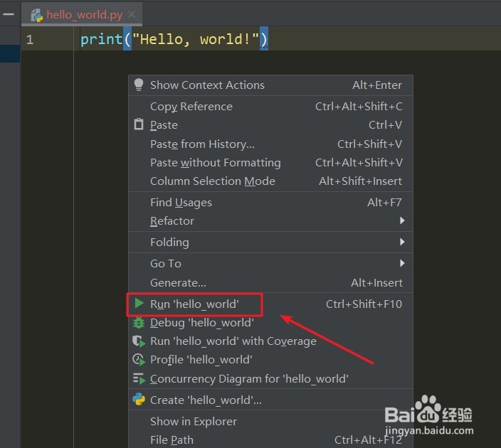Expand the Folding submenu arrow

coord(402,242)
